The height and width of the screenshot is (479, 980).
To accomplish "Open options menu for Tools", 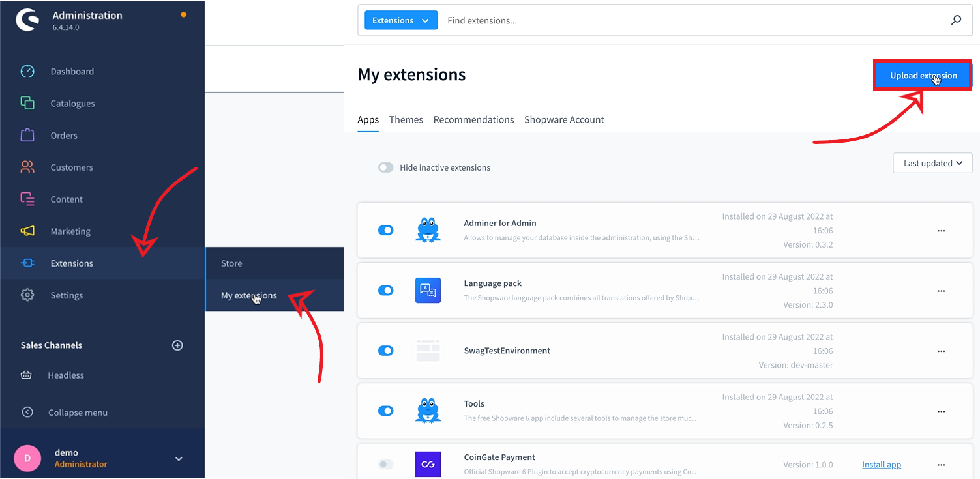I will point(941,411).
